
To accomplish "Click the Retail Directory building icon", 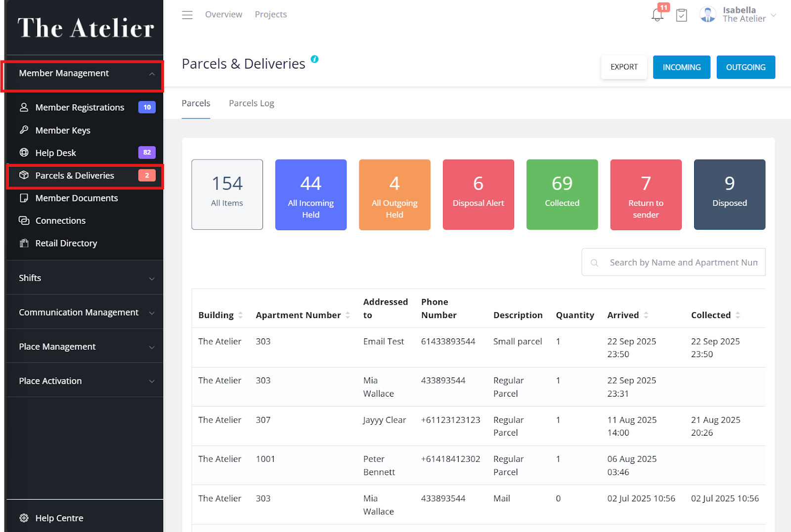I will click(x=24, y=243).
